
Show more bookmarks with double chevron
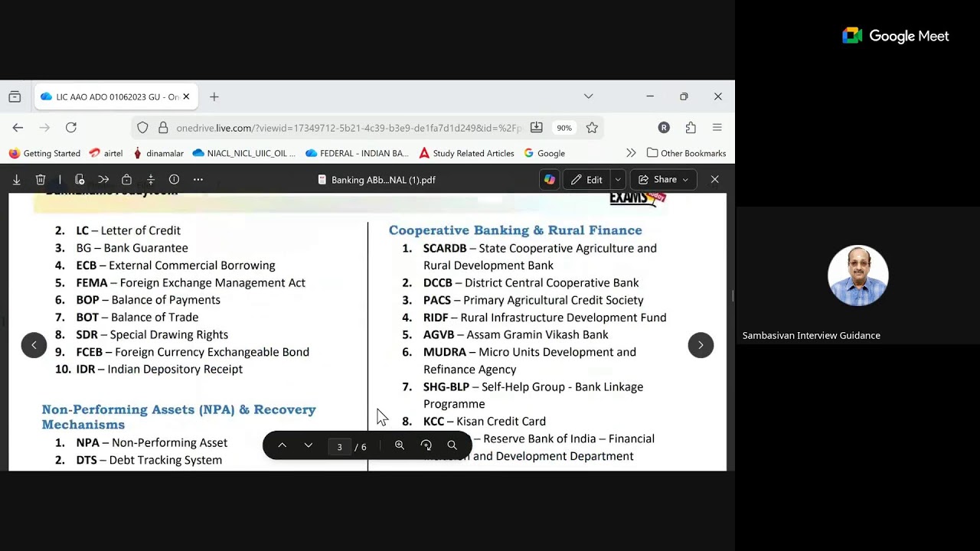pos(631,153)
